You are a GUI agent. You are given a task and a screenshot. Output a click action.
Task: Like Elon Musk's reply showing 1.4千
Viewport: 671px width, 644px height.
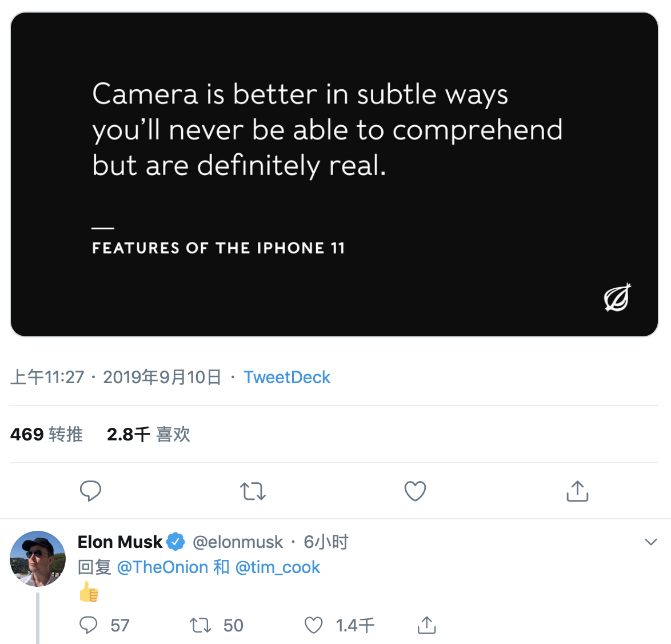click(314, 625)
